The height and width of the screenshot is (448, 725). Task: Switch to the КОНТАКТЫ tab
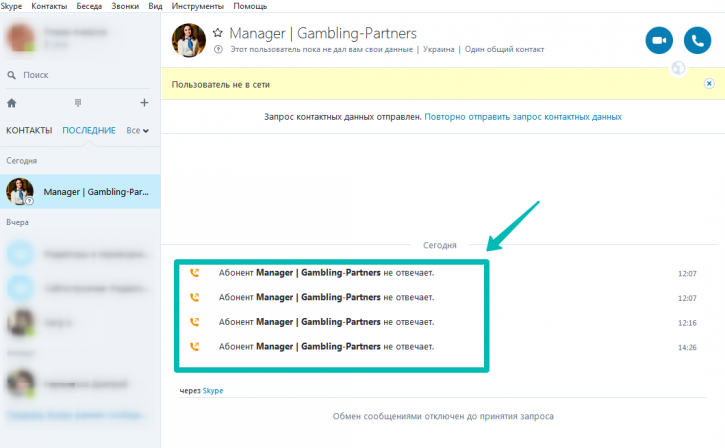click(29, 130)
